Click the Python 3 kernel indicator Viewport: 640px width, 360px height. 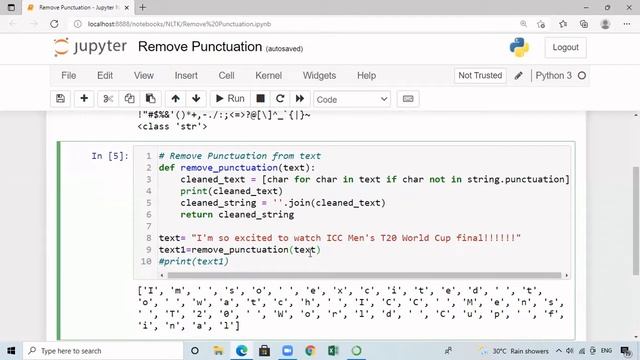tap(560, 76)
